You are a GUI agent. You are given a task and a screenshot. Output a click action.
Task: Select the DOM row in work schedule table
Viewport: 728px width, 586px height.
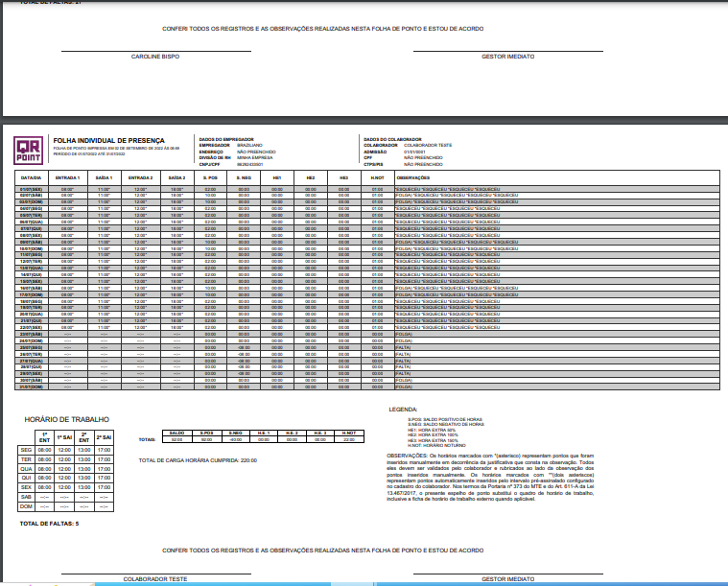[26, 506]
